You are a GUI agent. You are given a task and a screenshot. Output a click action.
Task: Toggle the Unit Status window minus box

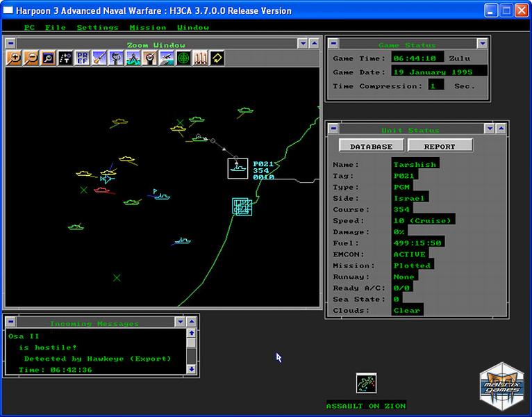[333, 129]
